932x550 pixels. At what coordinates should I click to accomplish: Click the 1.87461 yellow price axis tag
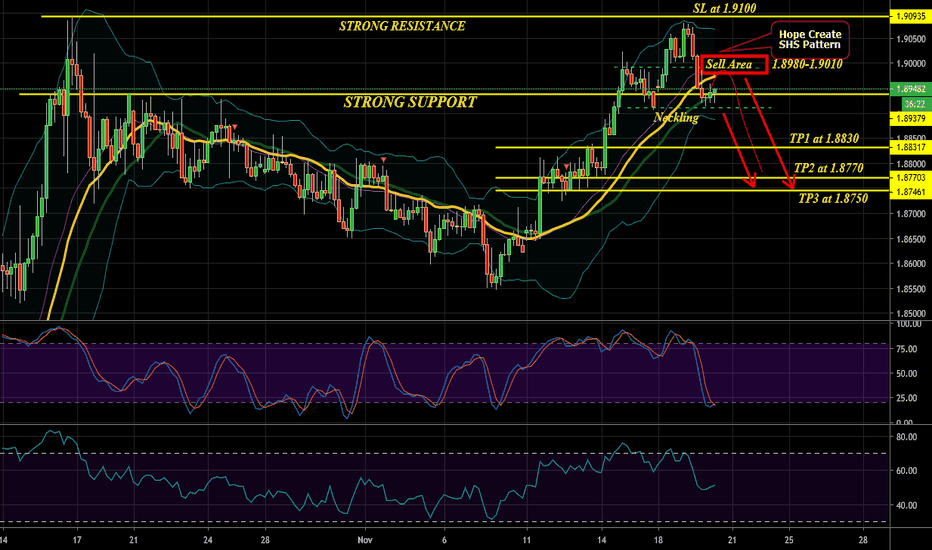coord(909,190)
